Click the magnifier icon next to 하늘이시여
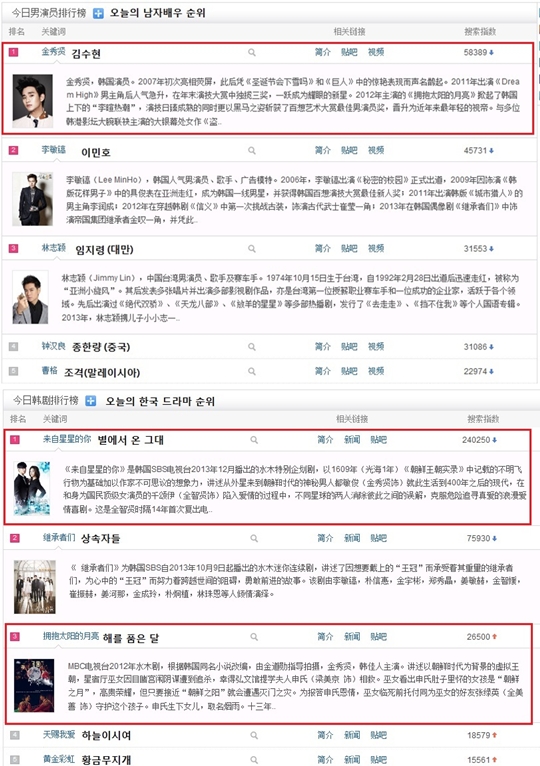540x766 pixels. click(x=254, y=735)
